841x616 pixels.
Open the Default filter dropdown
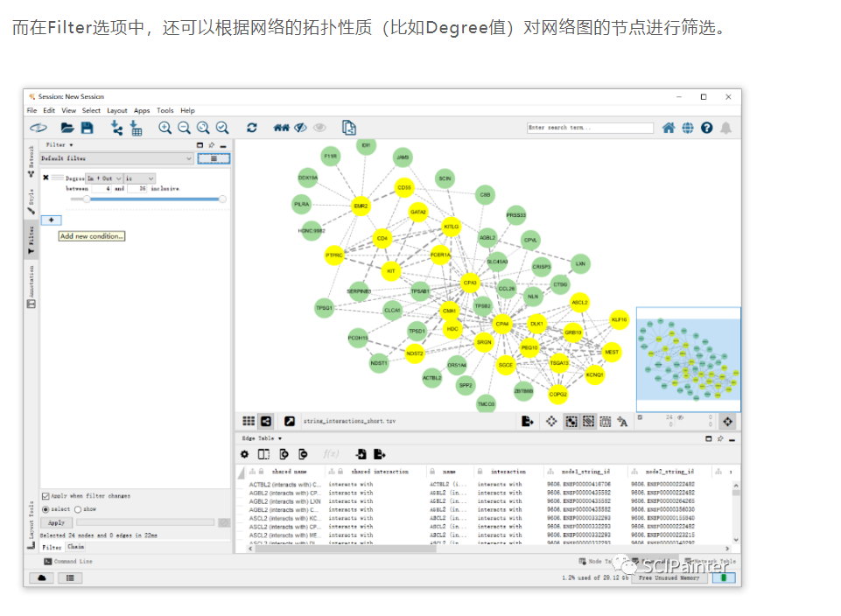pos(116,158)
